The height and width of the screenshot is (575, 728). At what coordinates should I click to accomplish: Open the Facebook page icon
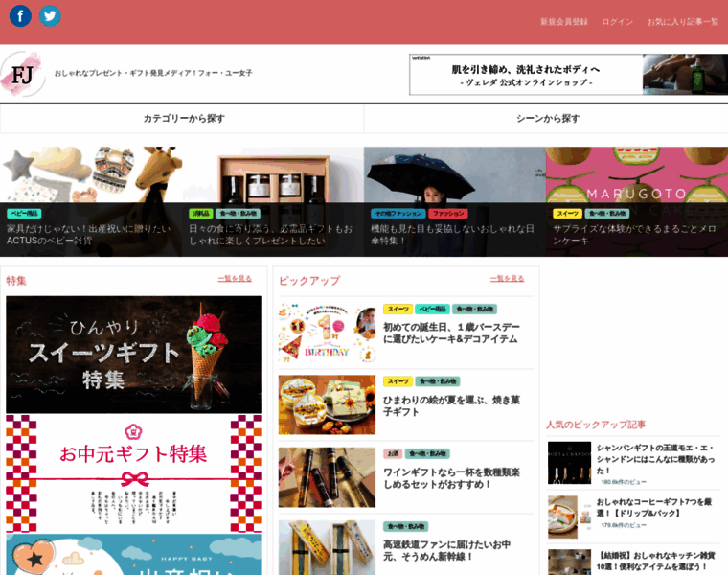point(20,16)
